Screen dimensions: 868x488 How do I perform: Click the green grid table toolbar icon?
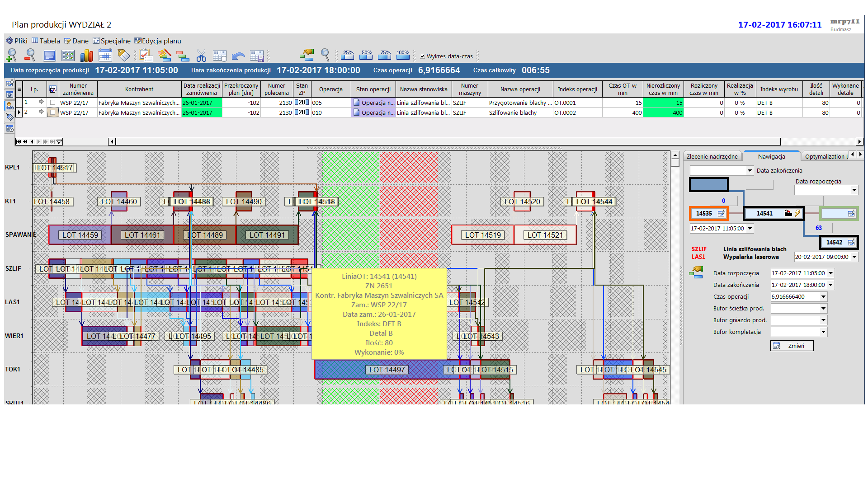(x=68, y=56)
